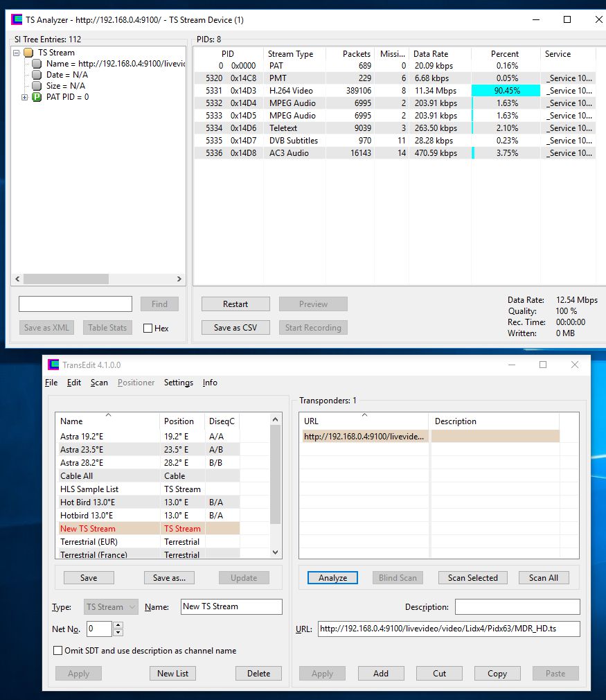Screen dimensions: 606x700
Task: Open the Type dropdown showing TS Stream
Action: click(111, 607)
